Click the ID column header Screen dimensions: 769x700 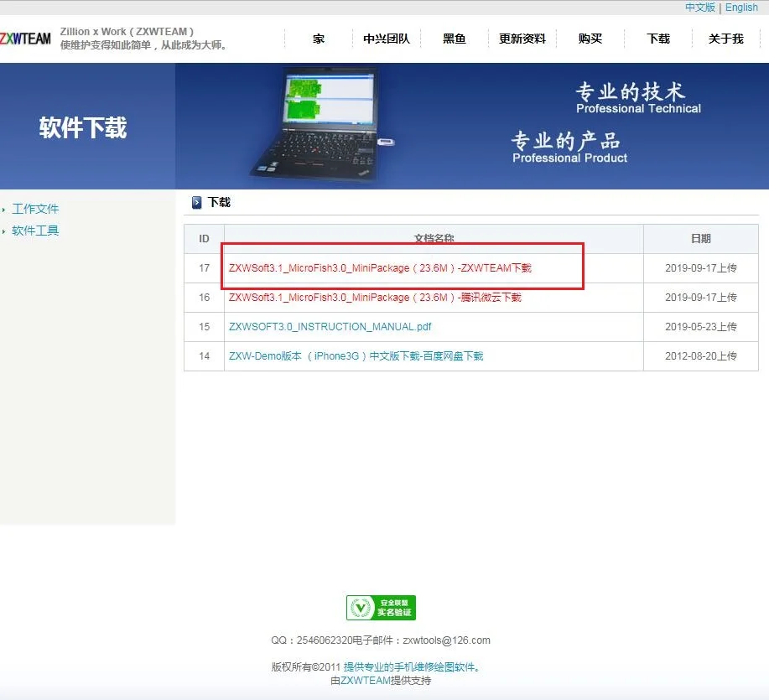pyautogui.click(x=204, y=239)
